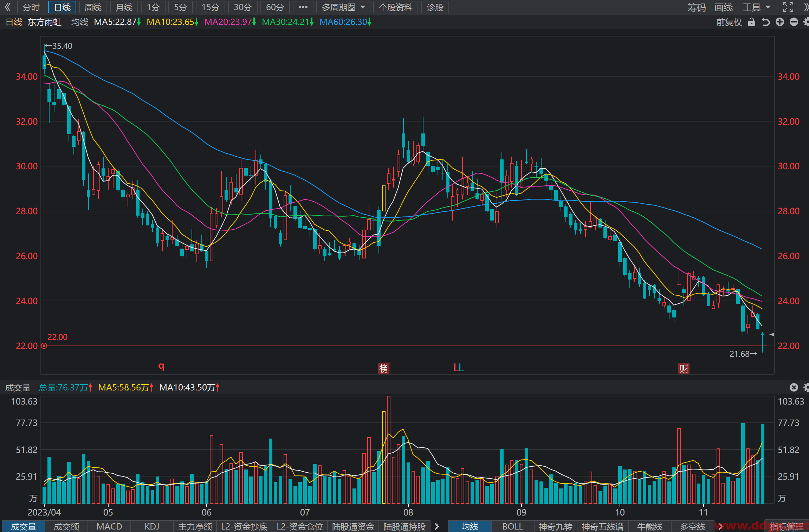
Task: Click the 筹码 button
Action: pyautogui.click(x=697, y=7)
